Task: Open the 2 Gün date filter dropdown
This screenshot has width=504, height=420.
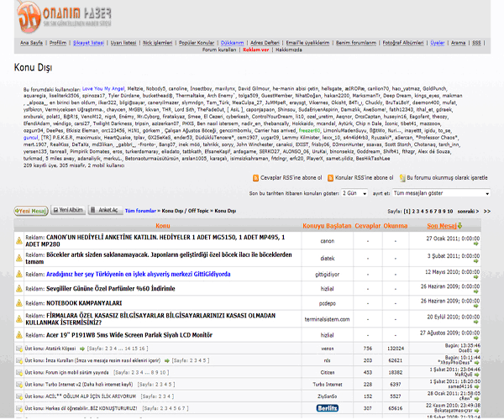Action: coord(354,193)
